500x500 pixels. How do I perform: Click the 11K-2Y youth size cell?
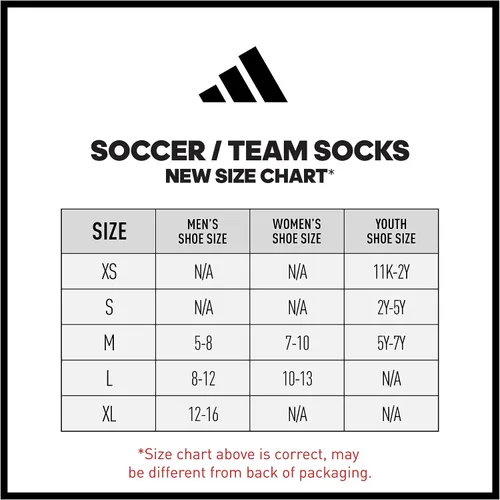391,271
